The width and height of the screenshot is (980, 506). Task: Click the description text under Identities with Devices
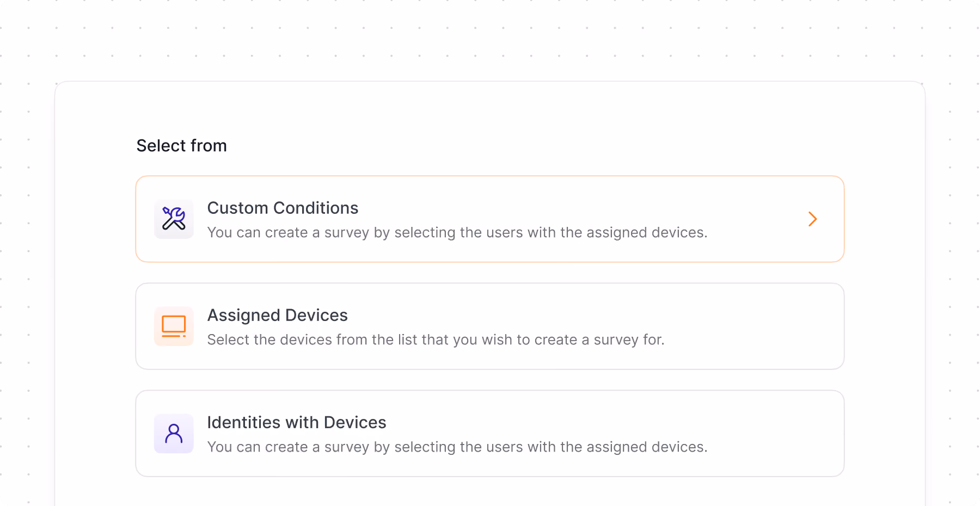[x=457, y=447]
